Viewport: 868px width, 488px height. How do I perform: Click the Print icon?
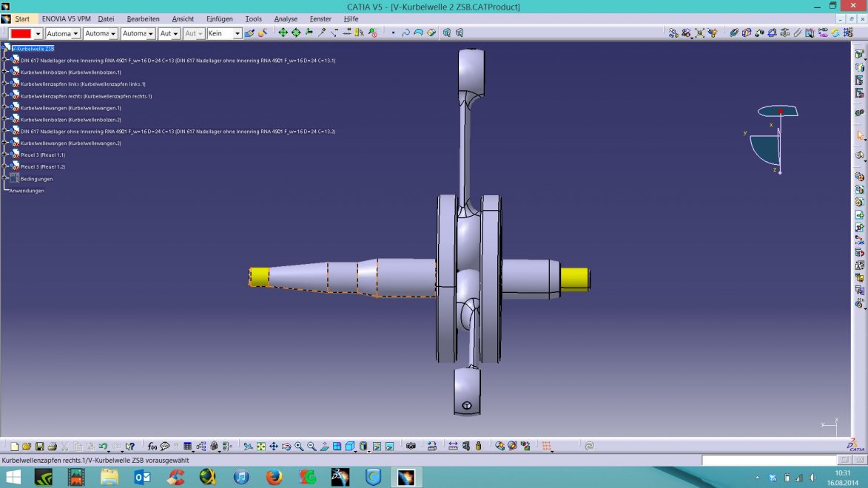53,447
